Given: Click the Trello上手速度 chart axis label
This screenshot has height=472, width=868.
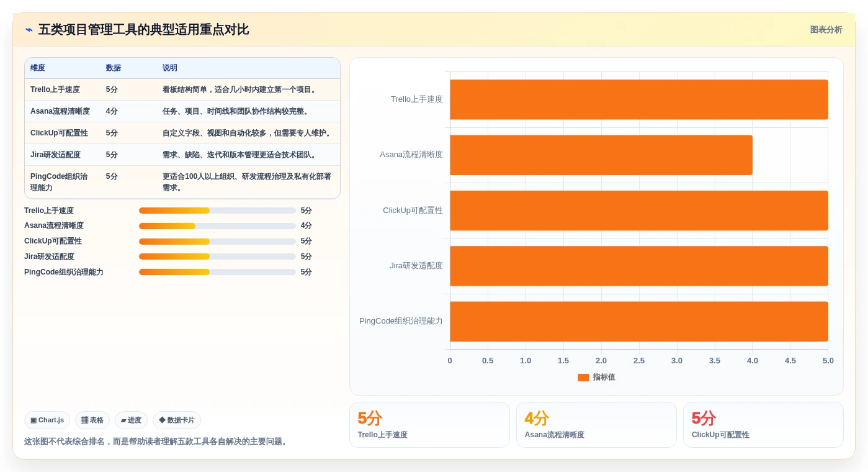Looking at the screenshot, I should point(417,99).
